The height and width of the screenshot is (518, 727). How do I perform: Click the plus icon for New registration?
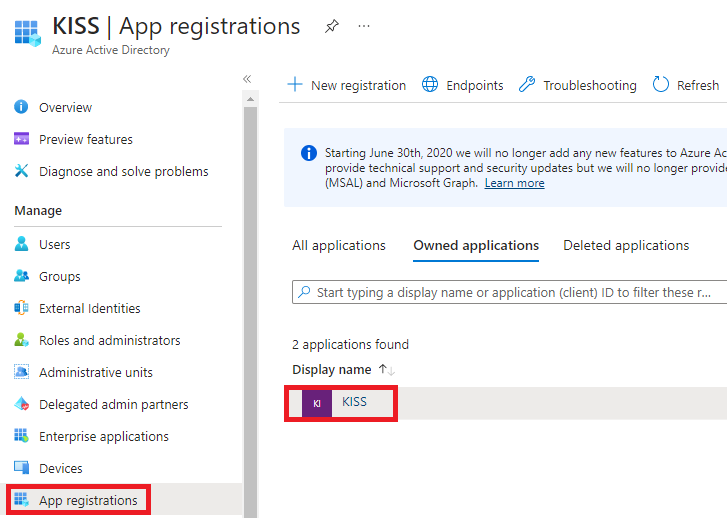pyautogui.click(x=295, y=84)
